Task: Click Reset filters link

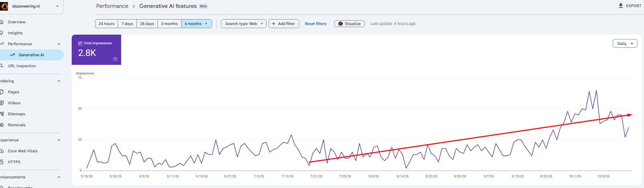Action: coord(316,24)
